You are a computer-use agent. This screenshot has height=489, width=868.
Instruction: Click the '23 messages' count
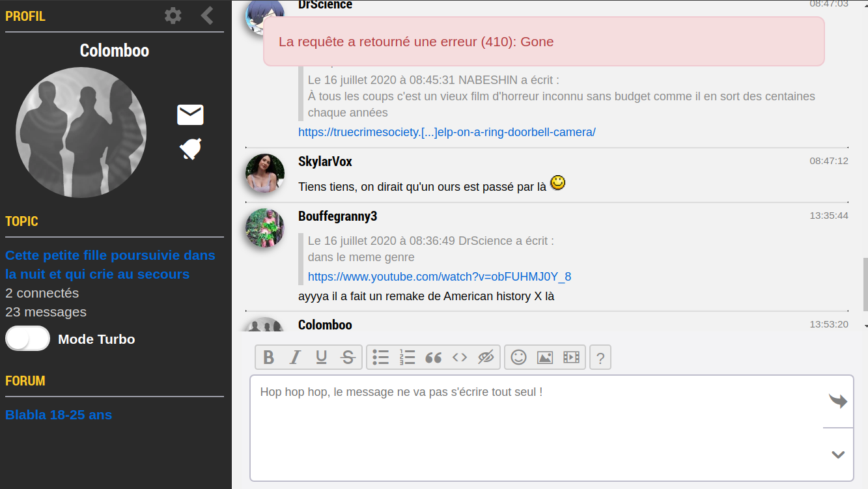pyautogui.click(x=46, y=312)
